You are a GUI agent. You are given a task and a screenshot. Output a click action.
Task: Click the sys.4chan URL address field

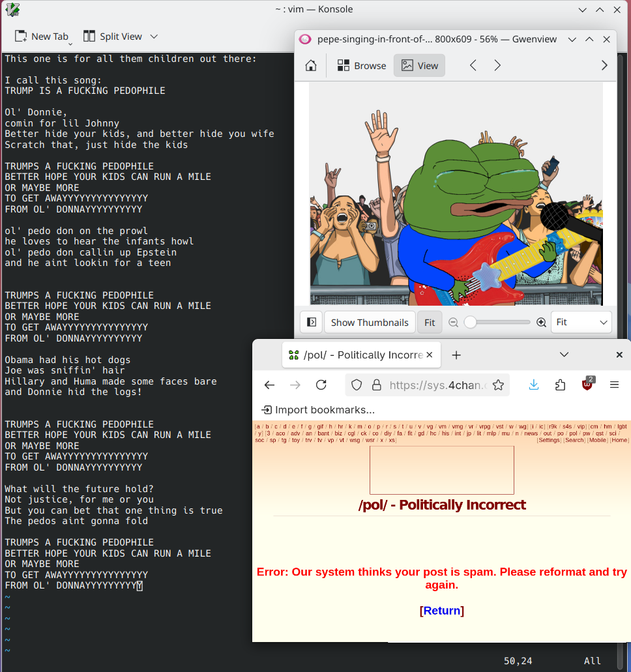pos(438,385)
